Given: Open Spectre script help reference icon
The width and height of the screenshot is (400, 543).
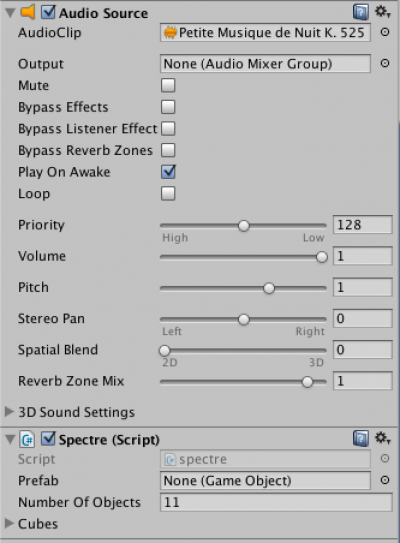Looking at the screenshot, I should point(361,439).
